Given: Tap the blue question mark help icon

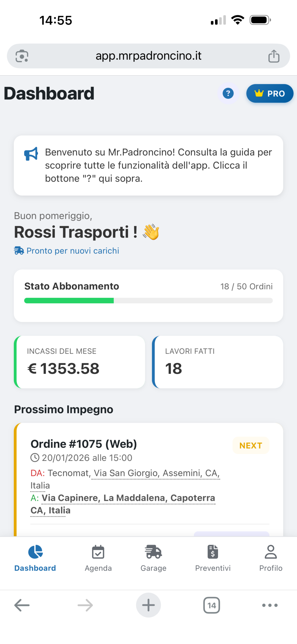Looking at the screenshot, I should [x=228, y=93].
